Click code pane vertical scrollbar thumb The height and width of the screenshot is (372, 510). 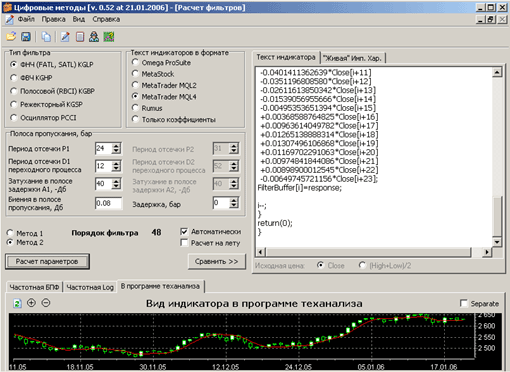(x=497, y=217)
